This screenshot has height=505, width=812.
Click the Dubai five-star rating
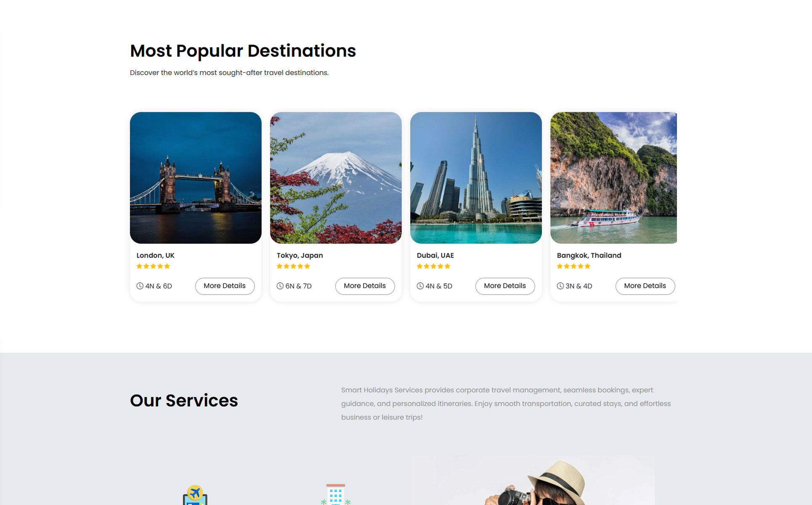tap(433, 266)
